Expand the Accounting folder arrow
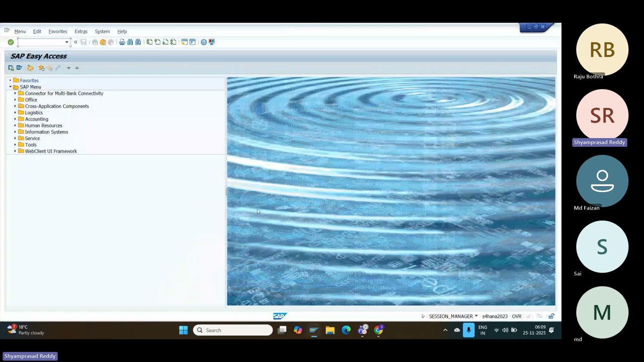644x362 pixels. 15,119
